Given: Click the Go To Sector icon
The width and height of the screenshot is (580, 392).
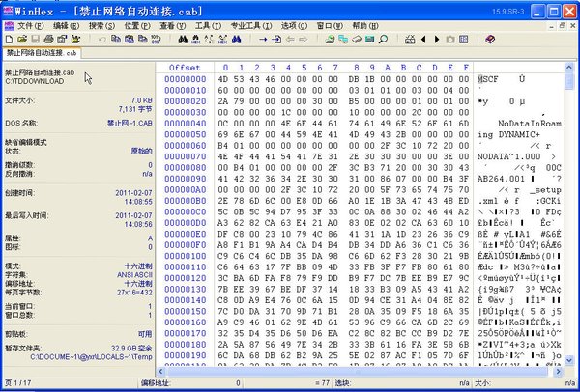Looking at the screenshot, I should [x=276, y=40].
